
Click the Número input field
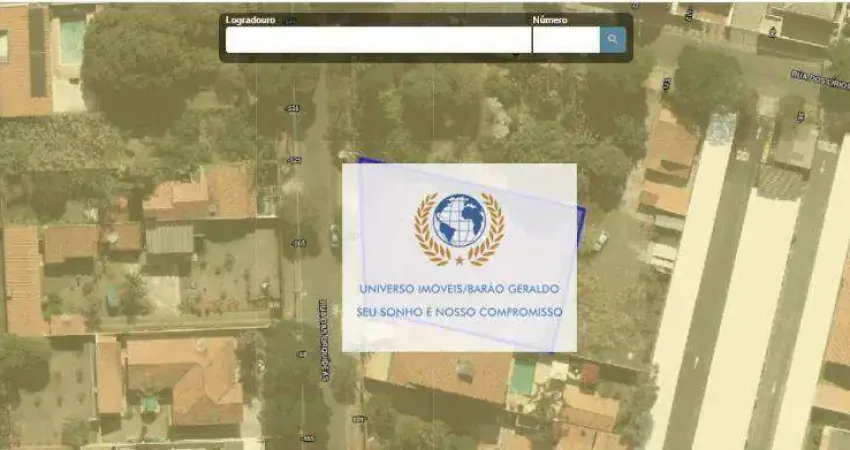click(x=566, y=40)
